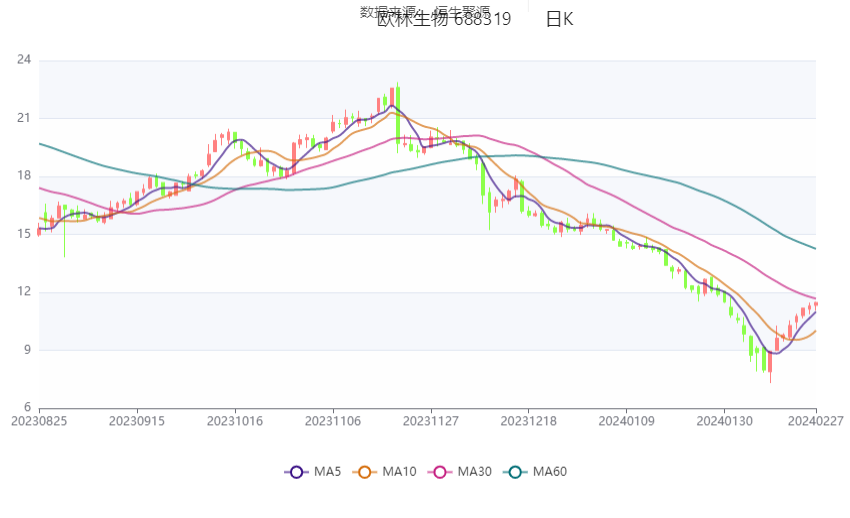The height and width of the screenshot is (518, 850).
Task: Pick the 20240109 date axis label
Action: (628, 422)
